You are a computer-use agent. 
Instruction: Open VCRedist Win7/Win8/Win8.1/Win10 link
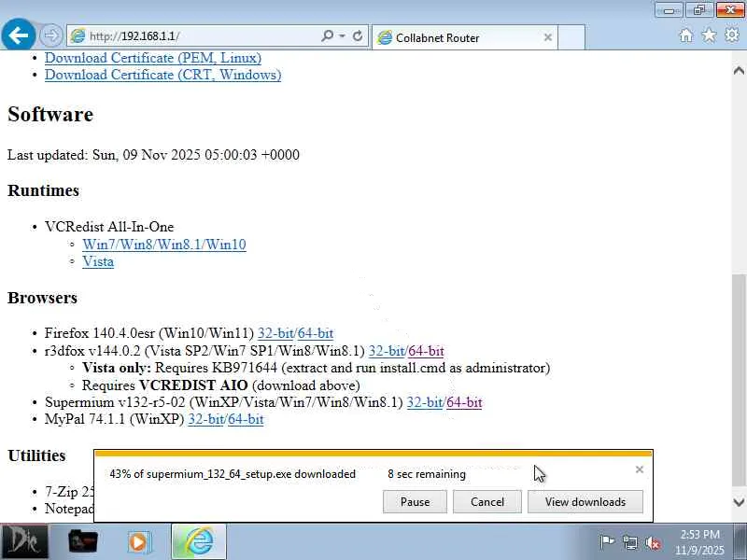tap(164, 245)
